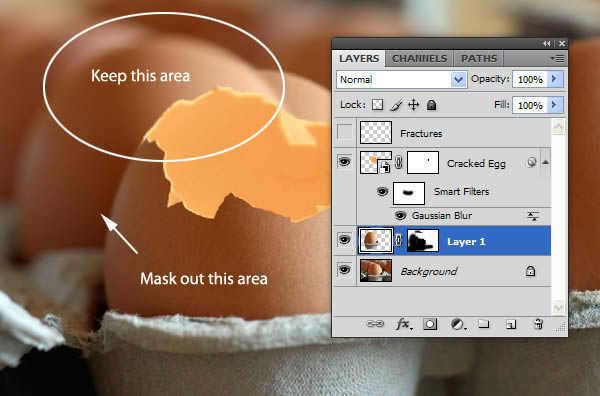600x396 pixels.
Task: Select the Background layer name
Action: [x=429, y=272]
